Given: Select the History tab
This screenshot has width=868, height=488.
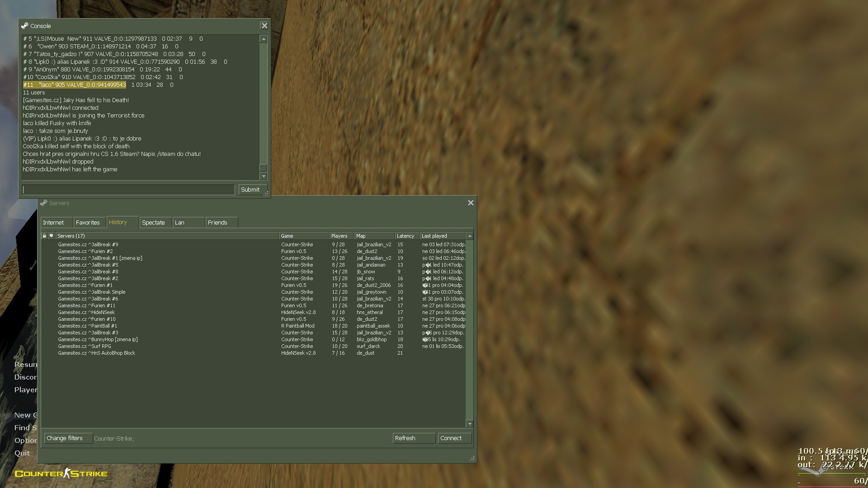Looking at the screenshot, I should (123, 222).
